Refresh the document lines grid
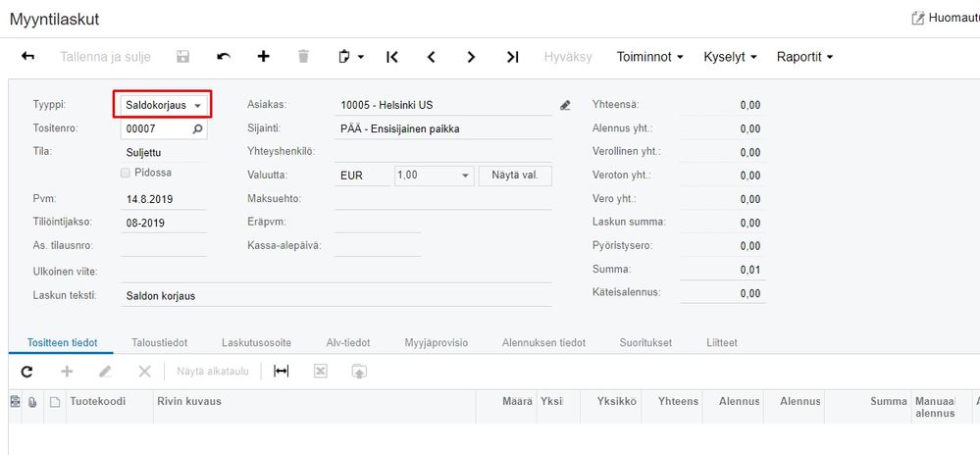This screenshot has height=455, width=980. click(27, 372)
